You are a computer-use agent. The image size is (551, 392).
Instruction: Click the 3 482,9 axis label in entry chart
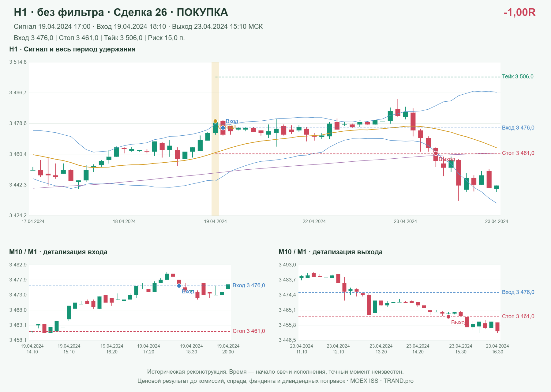click(x=18, y=265)
